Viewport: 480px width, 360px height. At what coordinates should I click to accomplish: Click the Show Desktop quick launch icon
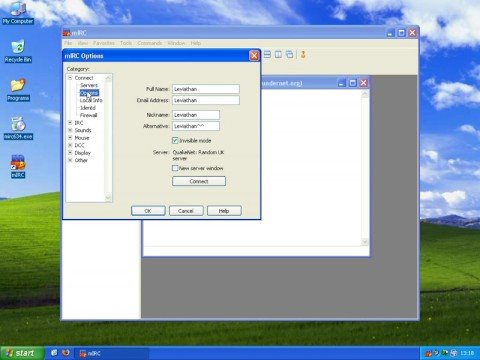click(x=54, y=353)
